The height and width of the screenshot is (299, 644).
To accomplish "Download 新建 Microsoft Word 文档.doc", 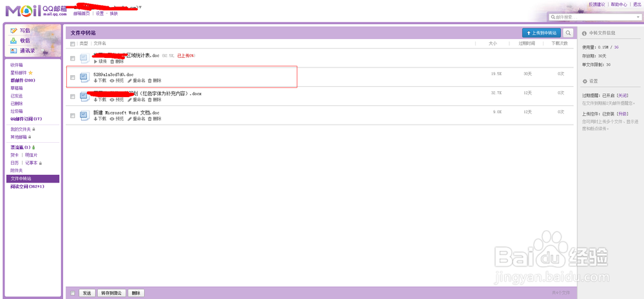I will pyautogui.click(x=100, y=118).
